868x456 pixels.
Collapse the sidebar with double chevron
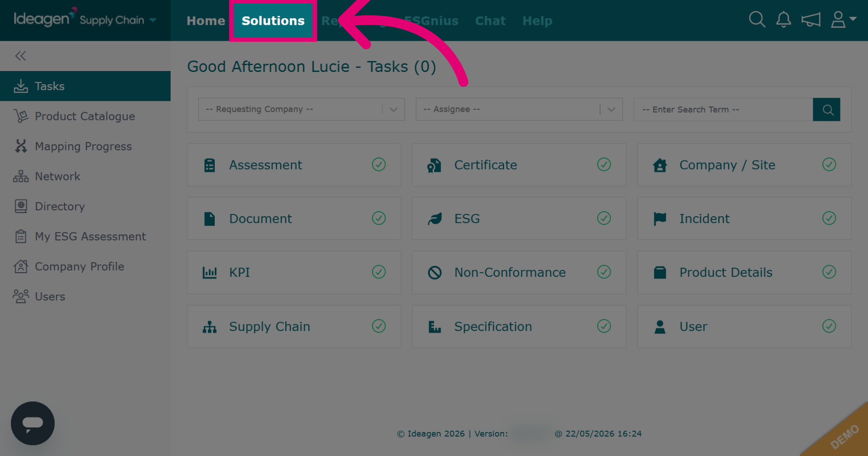(20, 56)
